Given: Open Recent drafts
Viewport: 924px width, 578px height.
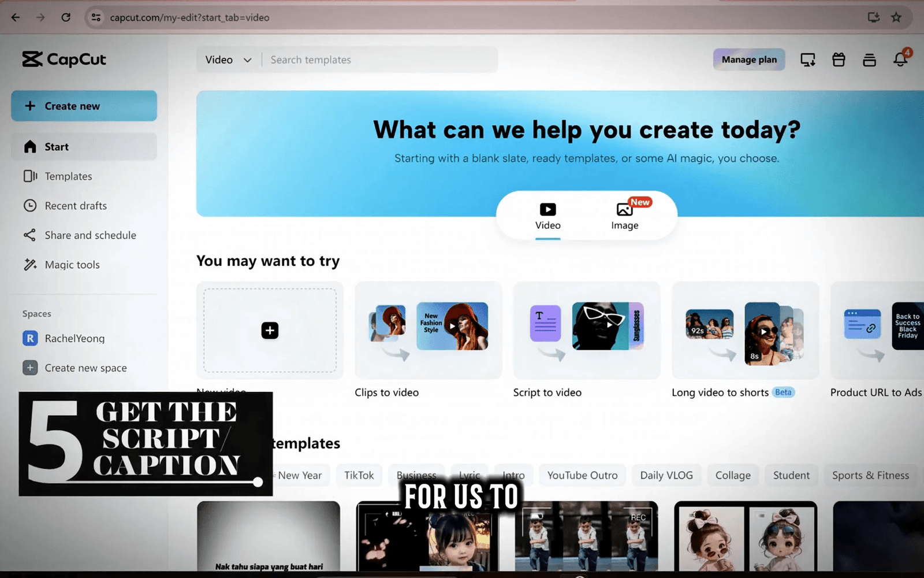Looking at the screenshot, I should [x=84, y=206].
